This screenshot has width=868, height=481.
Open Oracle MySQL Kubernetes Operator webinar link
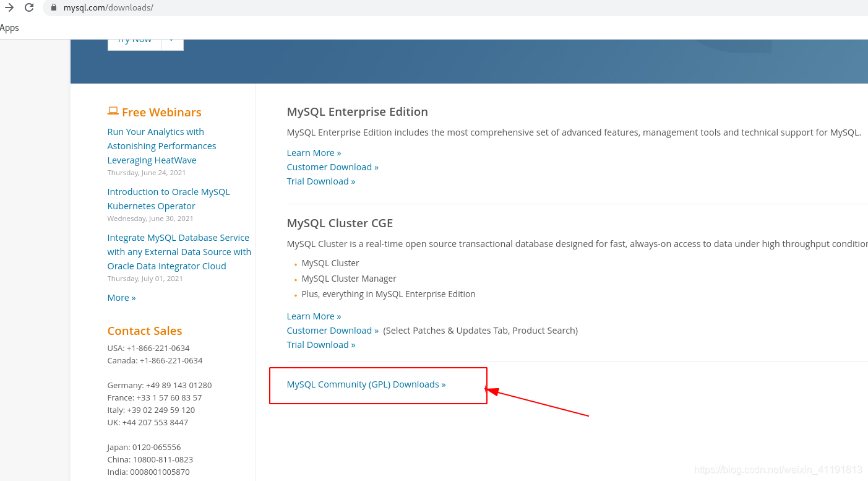tap(168, 199)
